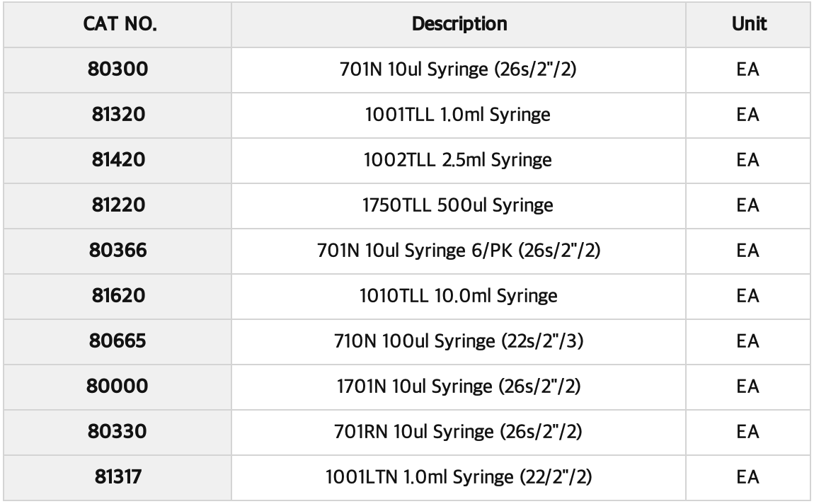Click the Description column header
This screenshot has height=504, width=814.
pos(460,25)
